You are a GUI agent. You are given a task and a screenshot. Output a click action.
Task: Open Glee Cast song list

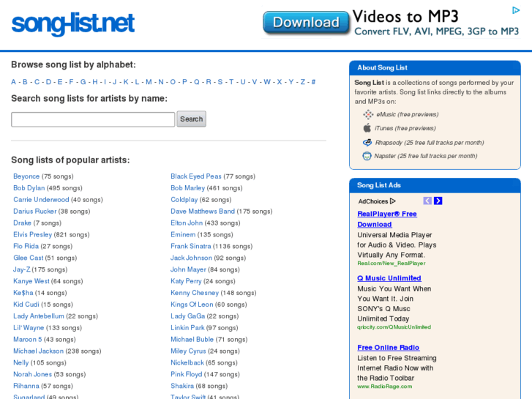coord(28,258)
